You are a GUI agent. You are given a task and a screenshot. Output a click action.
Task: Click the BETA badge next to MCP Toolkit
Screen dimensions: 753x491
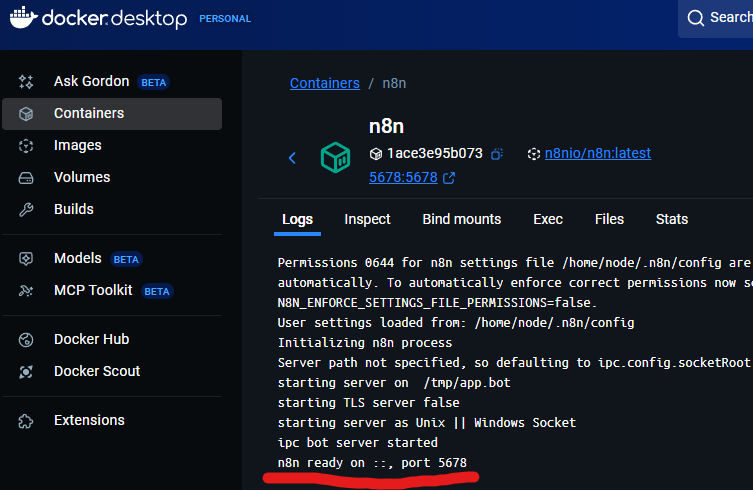pos(157,292)
